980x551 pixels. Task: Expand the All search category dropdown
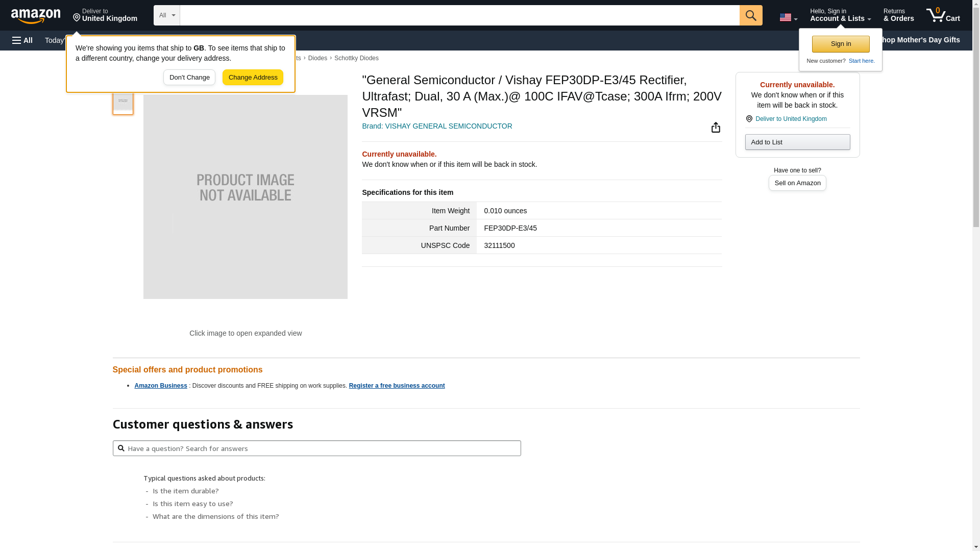click(166, 15)
